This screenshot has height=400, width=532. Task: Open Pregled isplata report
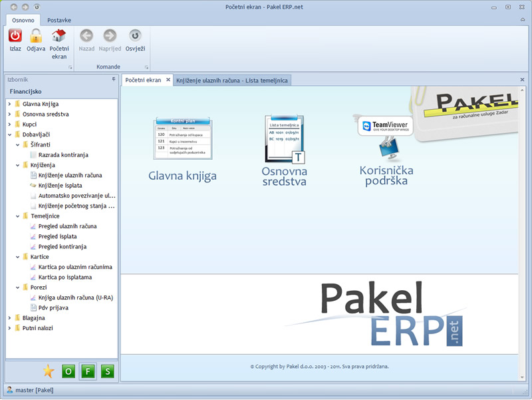click(57, 236)
